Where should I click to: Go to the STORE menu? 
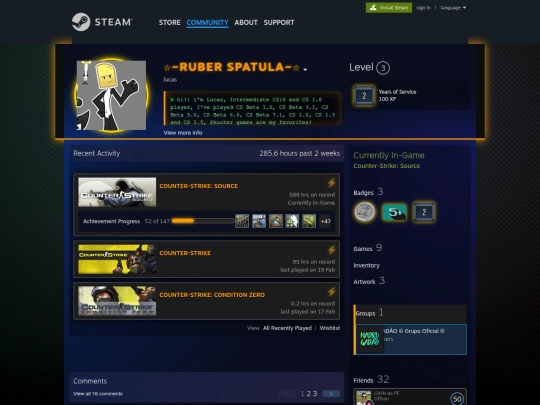pyautogui.click(x=169, y=22)
